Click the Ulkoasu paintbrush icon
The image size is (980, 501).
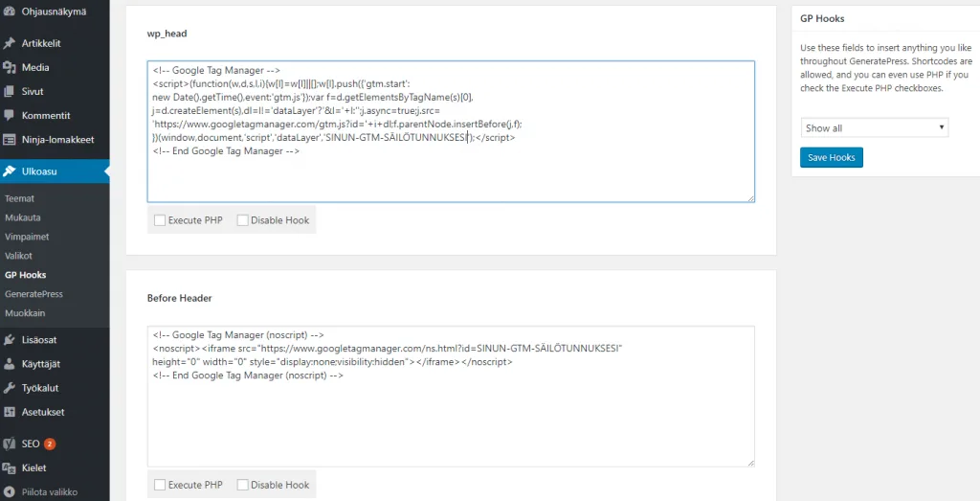[x=9, y=171]
